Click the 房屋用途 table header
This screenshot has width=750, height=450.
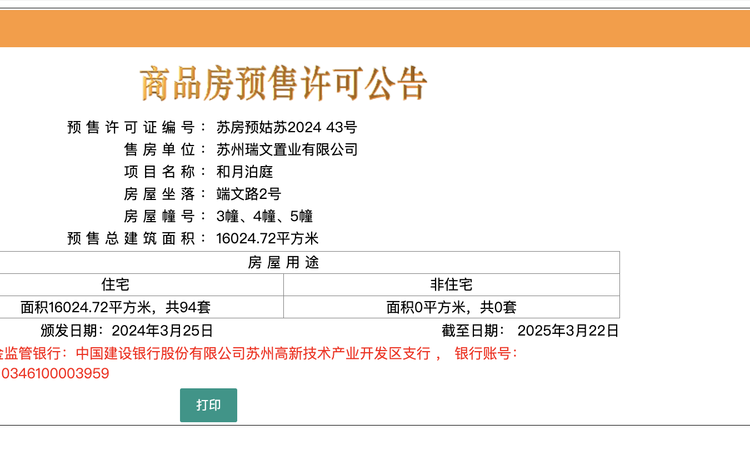click(283, 263)
